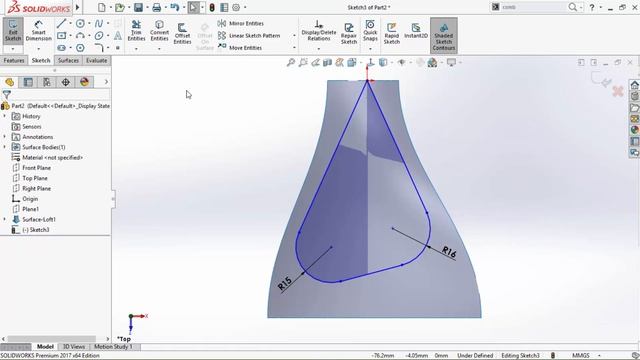Click the Exit Sketch button
The width and height of the screenshot is (640, 360).
[x=13, y=30]
